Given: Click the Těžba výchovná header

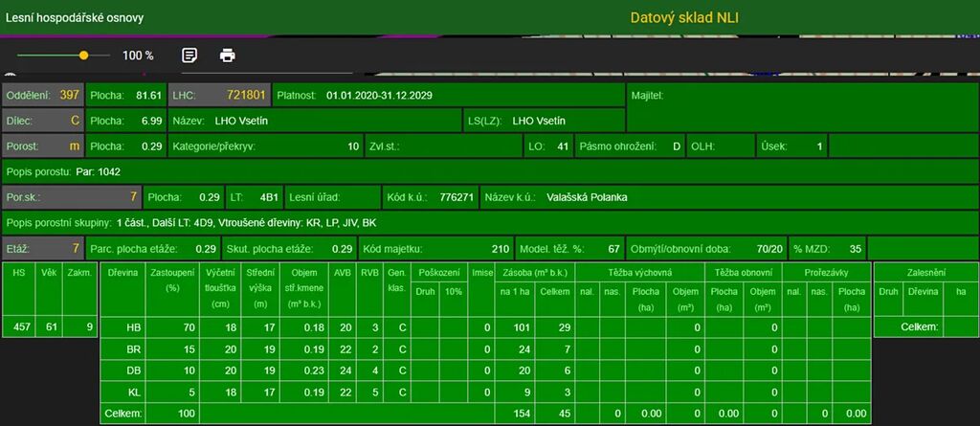Looking at the screenshot, I should (x=639, y=272).
